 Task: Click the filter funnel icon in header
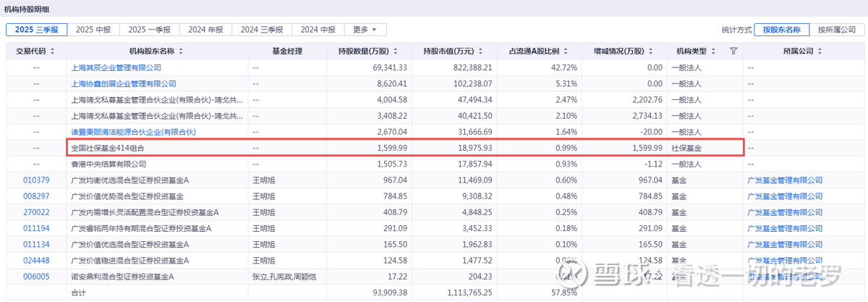tap(733, 51)
